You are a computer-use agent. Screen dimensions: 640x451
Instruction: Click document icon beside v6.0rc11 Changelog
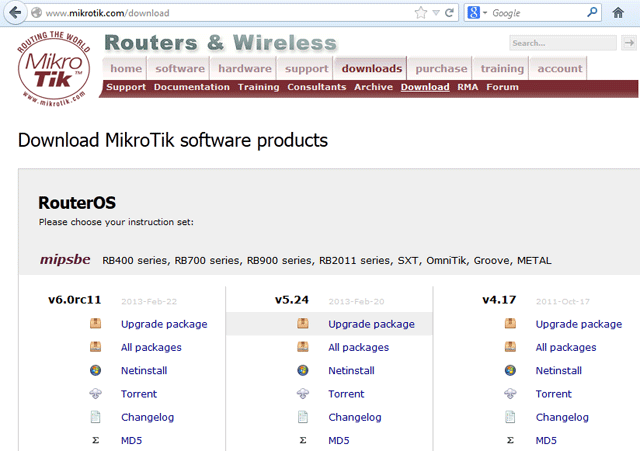(x=96, y=417)
